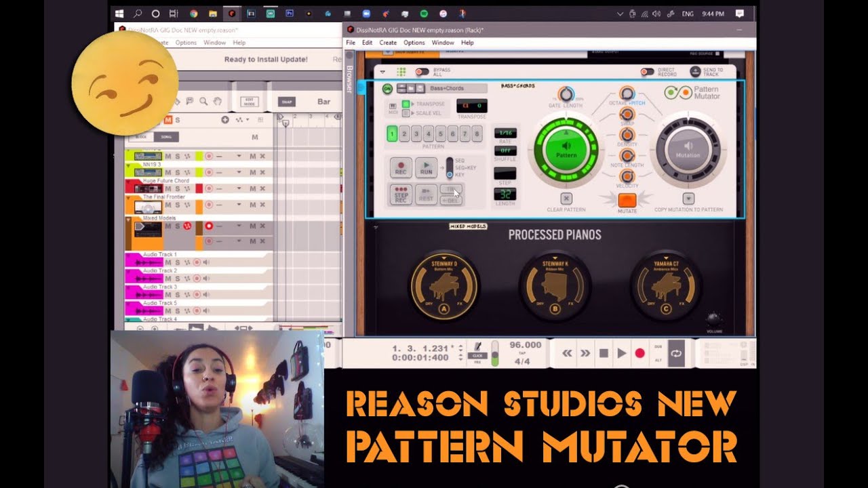This screenshot has height=488, width=868.
Task: Click the Velocity knob
Action: [x=627, y=176]
